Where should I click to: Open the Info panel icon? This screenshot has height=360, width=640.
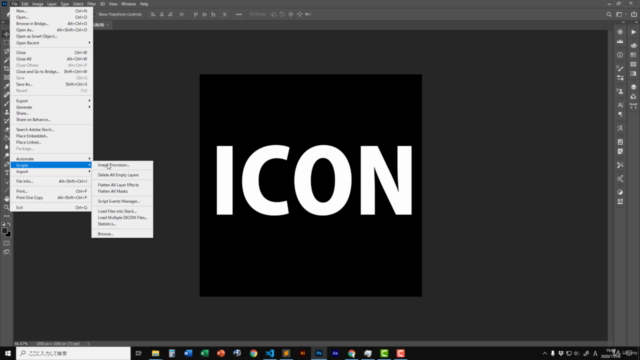click(620, 55)
